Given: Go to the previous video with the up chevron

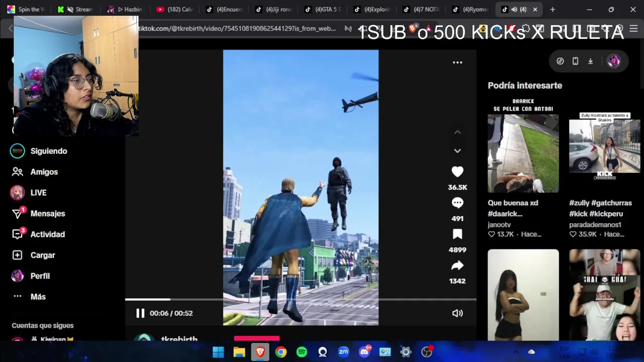Looking at the screenshot, I should pos(457,132).
